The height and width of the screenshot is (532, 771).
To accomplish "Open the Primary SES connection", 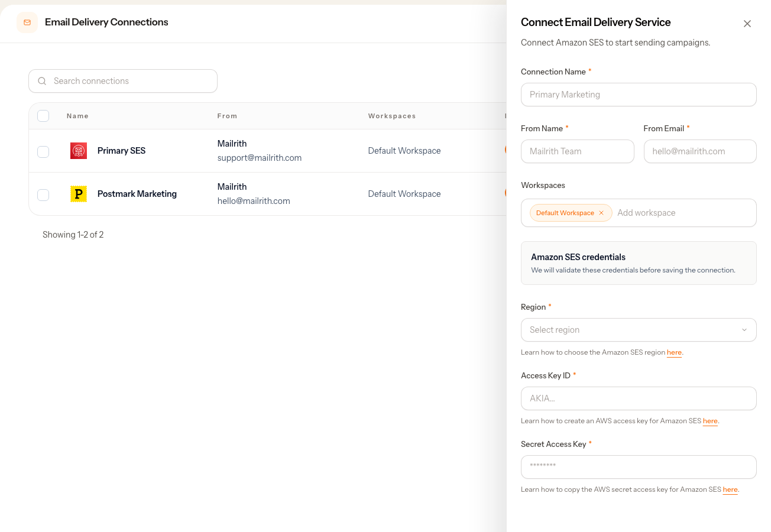I will click(x=121, y=151).
